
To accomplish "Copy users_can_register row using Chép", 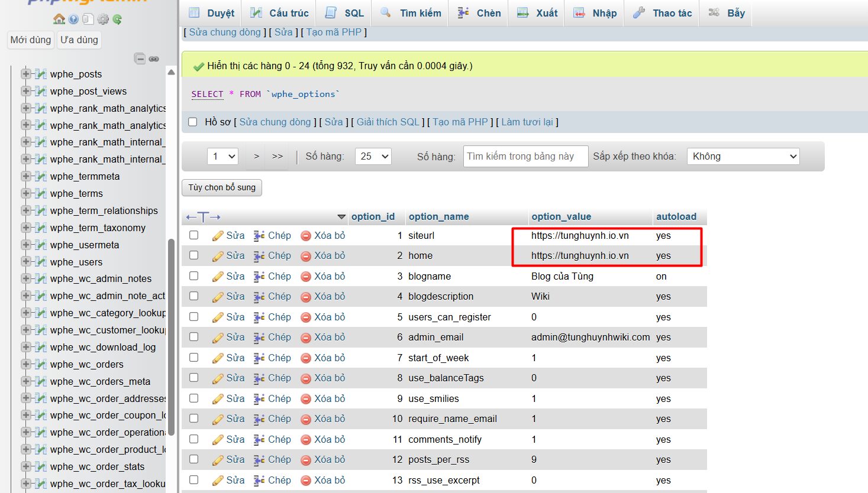I will 259,317.
